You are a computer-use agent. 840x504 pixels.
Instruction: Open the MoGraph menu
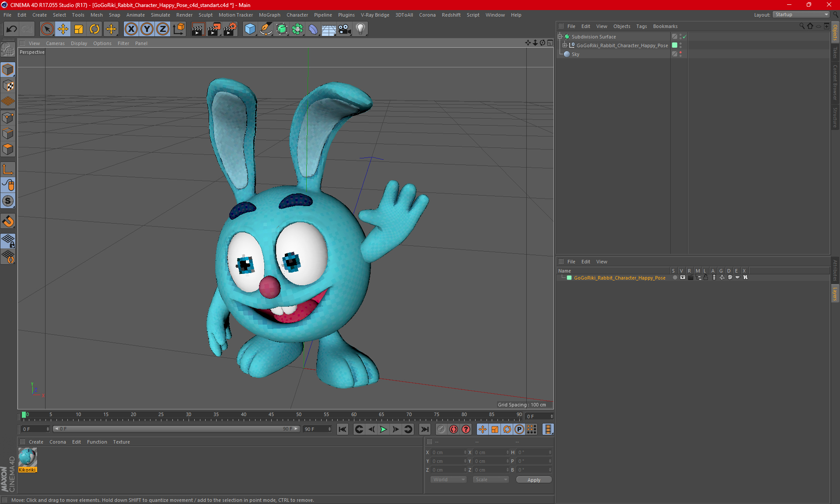(269, 15)
